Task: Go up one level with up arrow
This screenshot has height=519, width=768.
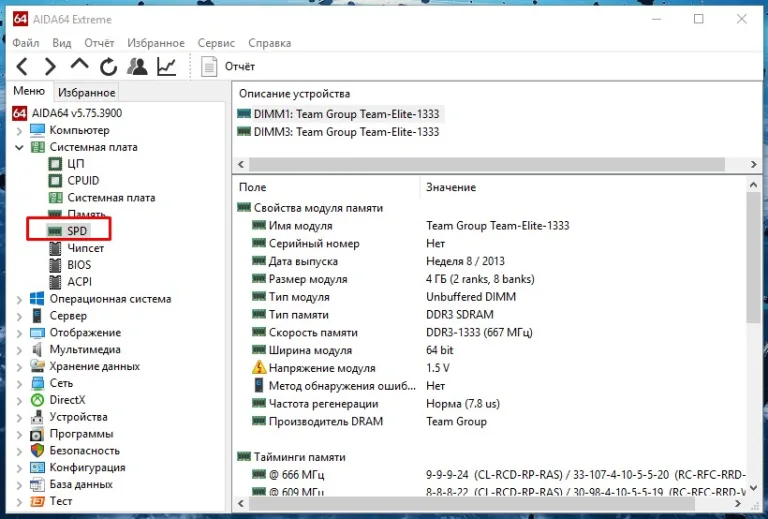Action: tap(79, 65)
